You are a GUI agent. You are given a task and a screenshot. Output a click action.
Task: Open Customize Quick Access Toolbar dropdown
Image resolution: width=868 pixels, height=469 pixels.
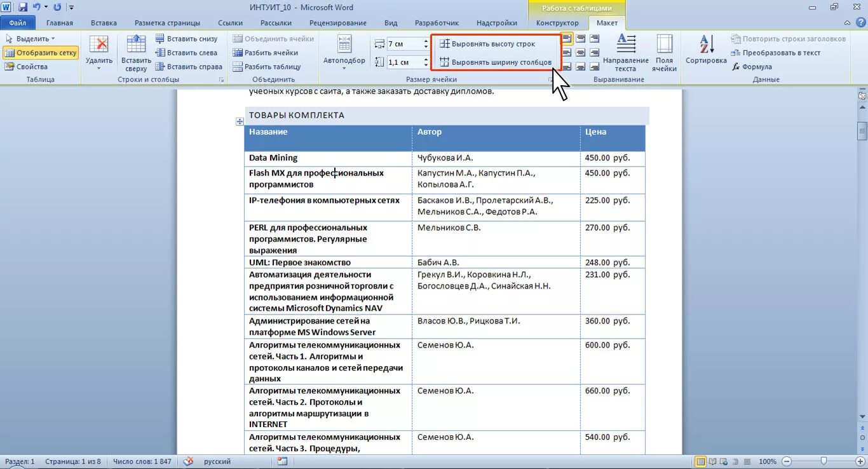71,7
